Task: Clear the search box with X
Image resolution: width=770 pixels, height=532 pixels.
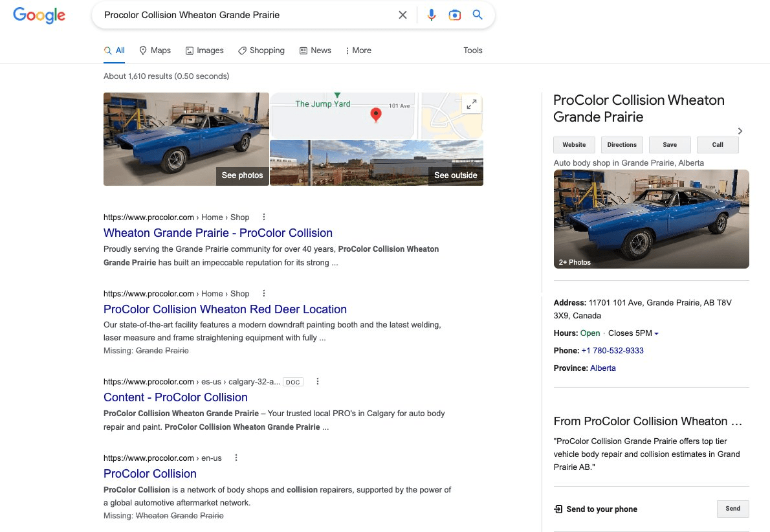Action: pyautogui.click(x=402, y=15)
